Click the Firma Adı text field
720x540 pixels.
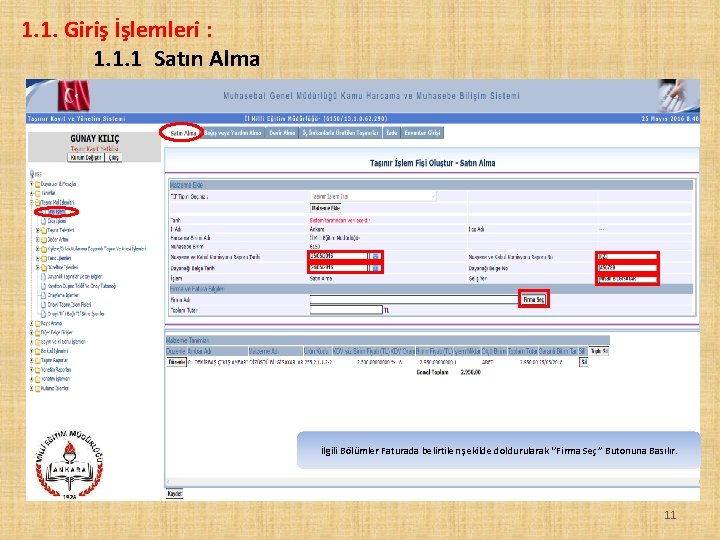(x=414, y=300)
